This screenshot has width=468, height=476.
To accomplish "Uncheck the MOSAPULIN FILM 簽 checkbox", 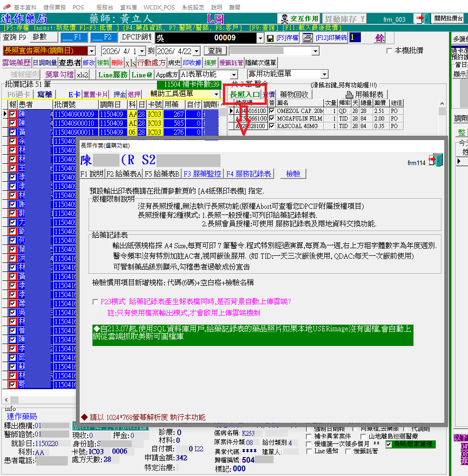I will [x=272, y=118].
